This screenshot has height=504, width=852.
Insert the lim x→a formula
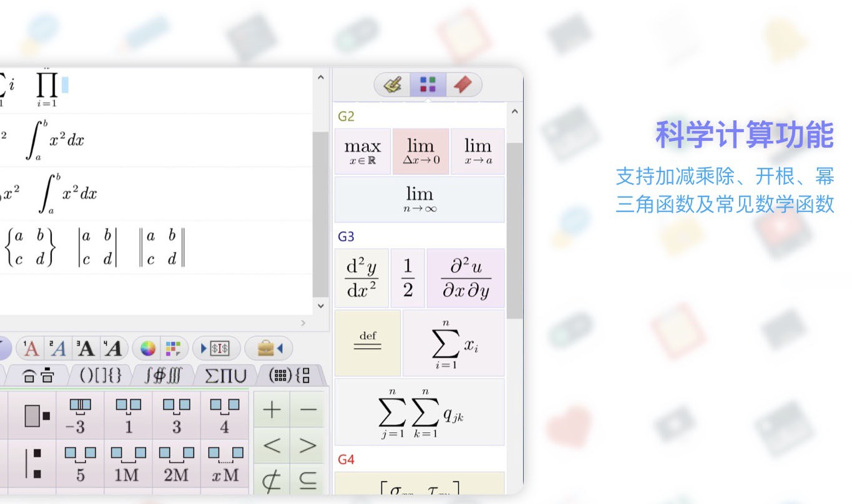point(477,152)
